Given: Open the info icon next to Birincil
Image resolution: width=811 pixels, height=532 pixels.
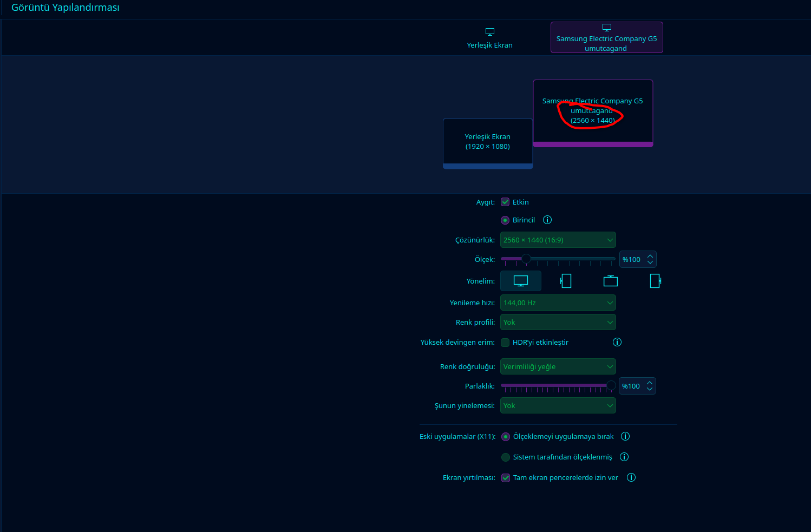Looking at the screenshot, I should (x=547, y=220).
